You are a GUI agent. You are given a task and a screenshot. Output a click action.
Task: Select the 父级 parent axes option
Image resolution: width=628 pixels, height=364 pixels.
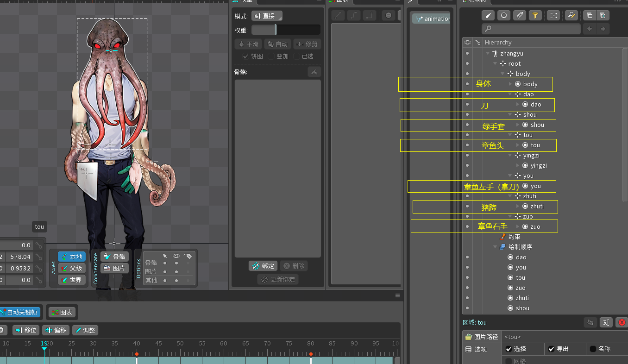72,268
